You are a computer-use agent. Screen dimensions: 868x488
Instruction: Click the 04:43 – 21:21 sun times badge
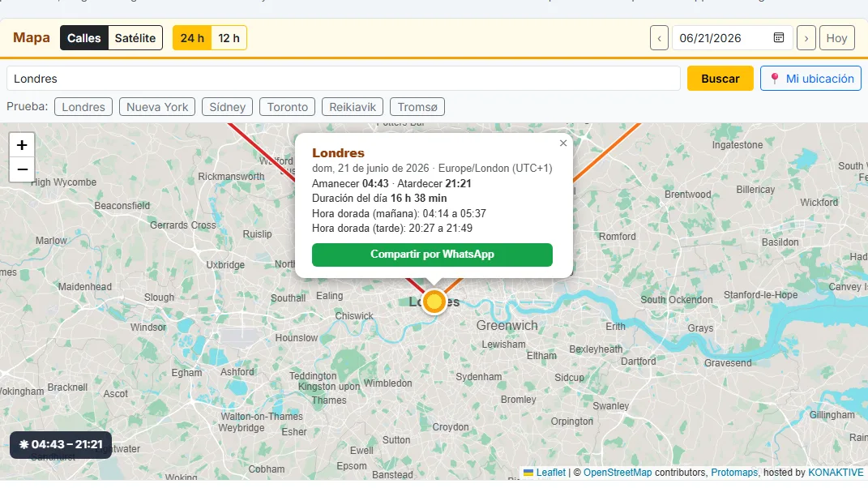tap(60, 445)
